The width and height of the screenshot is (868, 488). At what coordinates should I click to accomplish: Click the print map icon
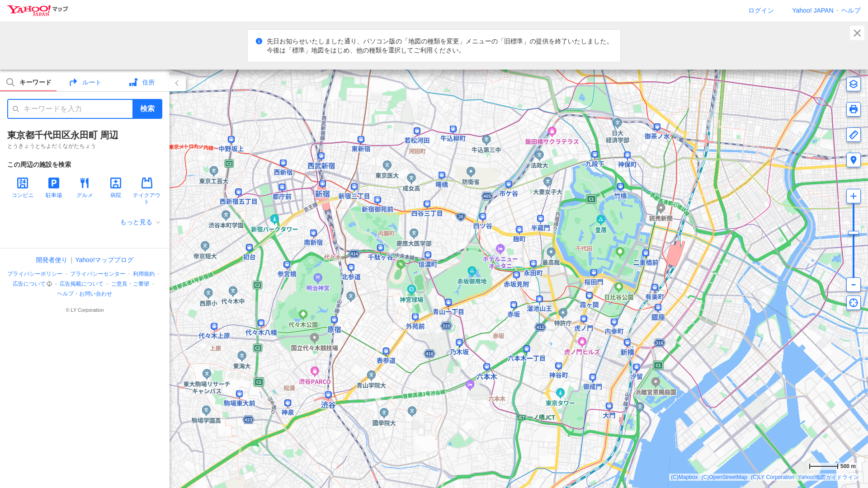pyautogui.click(x=853, y=109)
